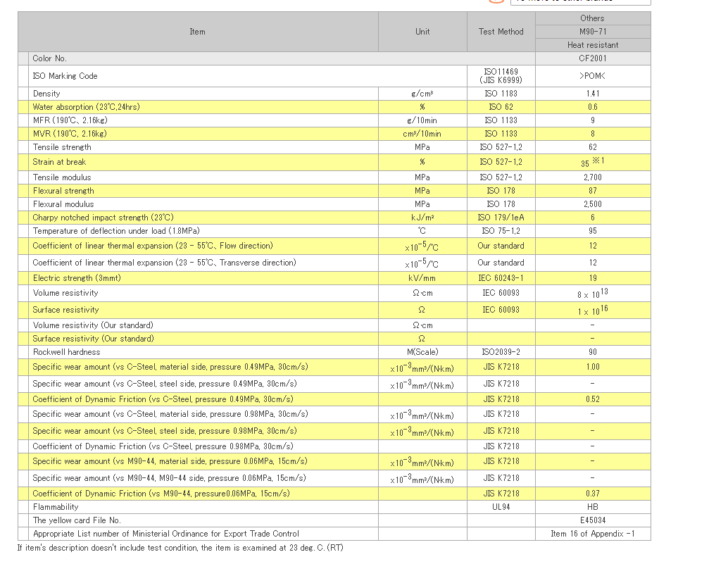This screenshot has width=728, height=564.
Task: Click thermal expansion 'Transverse direction' row label
Action: tap(164, 263)
